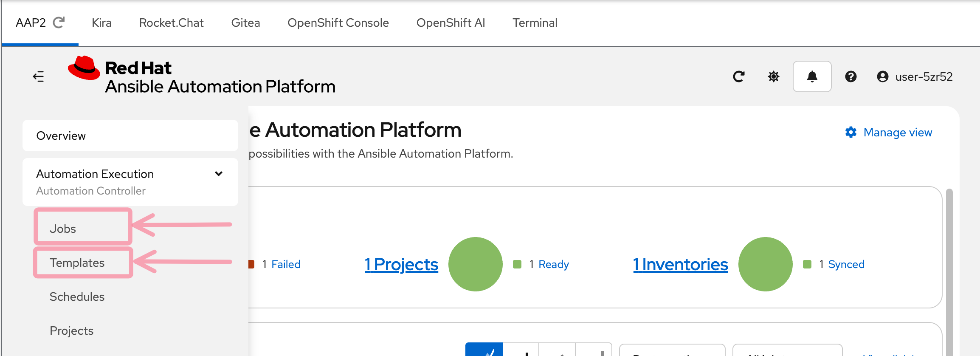Click the Manage view link
This screenshot has width=980, height=356.
coord(898,133)
